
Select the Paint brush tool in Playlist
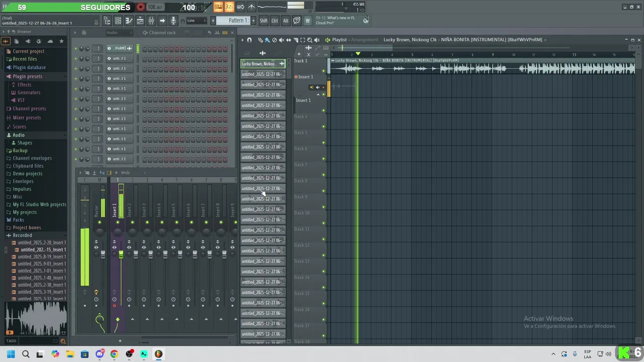[x=267, y=40]
